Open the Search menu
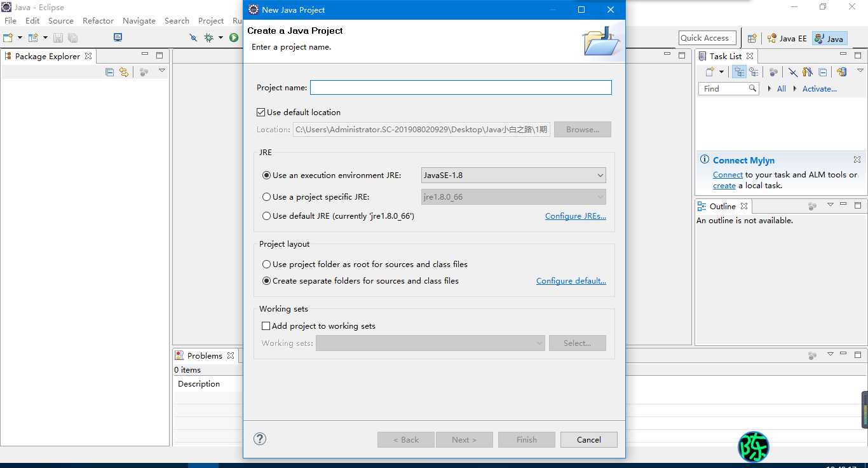868x468 pixels. 177,20
